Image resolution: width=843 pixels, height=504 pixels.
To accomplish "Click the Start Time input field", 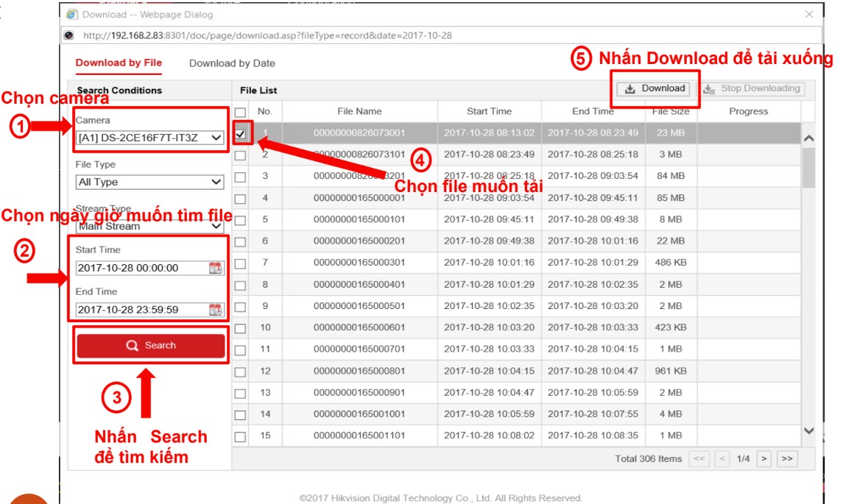I will pyautogui.click(x=140, y=268).
